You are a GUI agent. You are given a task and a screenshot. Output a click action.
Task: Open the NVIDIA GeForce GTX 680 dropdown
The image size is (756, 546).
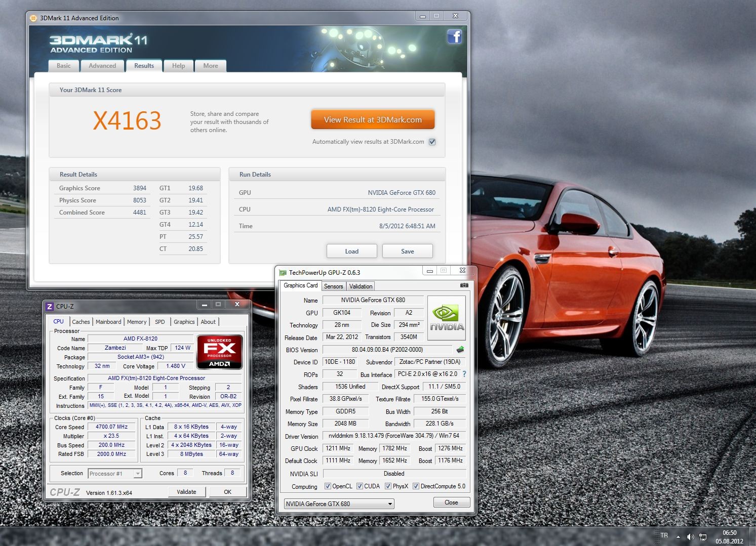[339, 503]
